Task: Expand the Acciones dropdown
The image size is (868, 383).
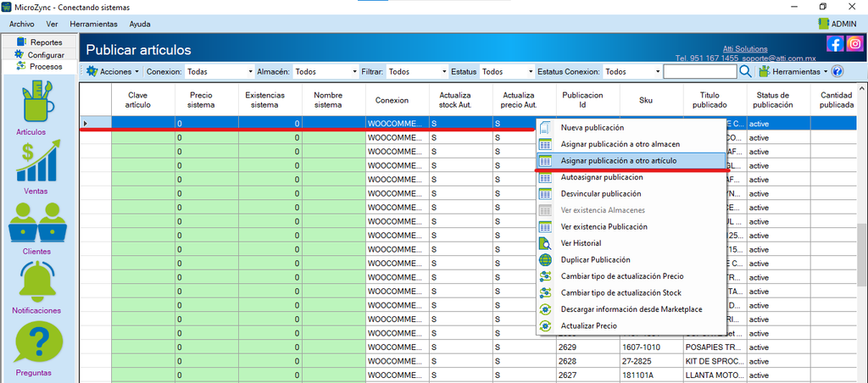Action: pyautogui.click(x=136, y=72)
